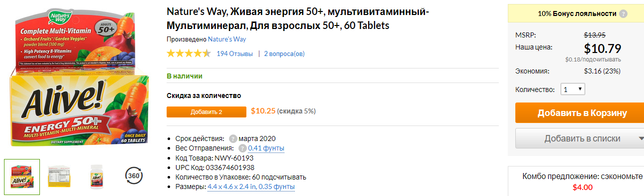Open the quantity dropdown
The image size is (644, 196).
(x=572, y=89)
